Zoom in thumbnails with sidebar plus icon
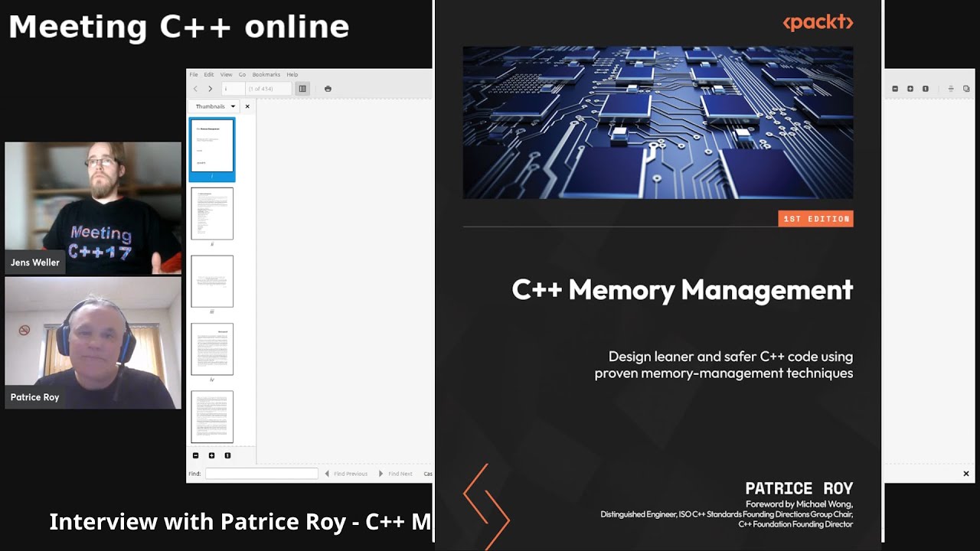This screenshot has width=980, height=551. [211, 455]
